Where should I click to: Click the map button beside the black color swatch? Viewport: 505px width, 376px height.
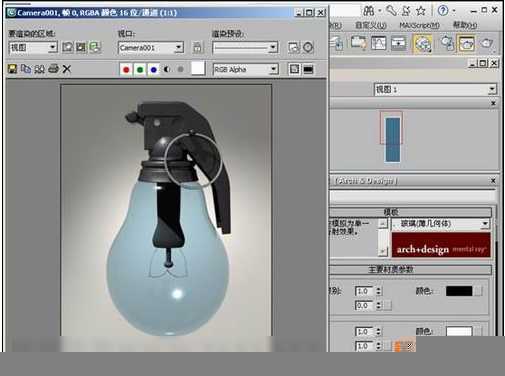[x=478, y=291]
